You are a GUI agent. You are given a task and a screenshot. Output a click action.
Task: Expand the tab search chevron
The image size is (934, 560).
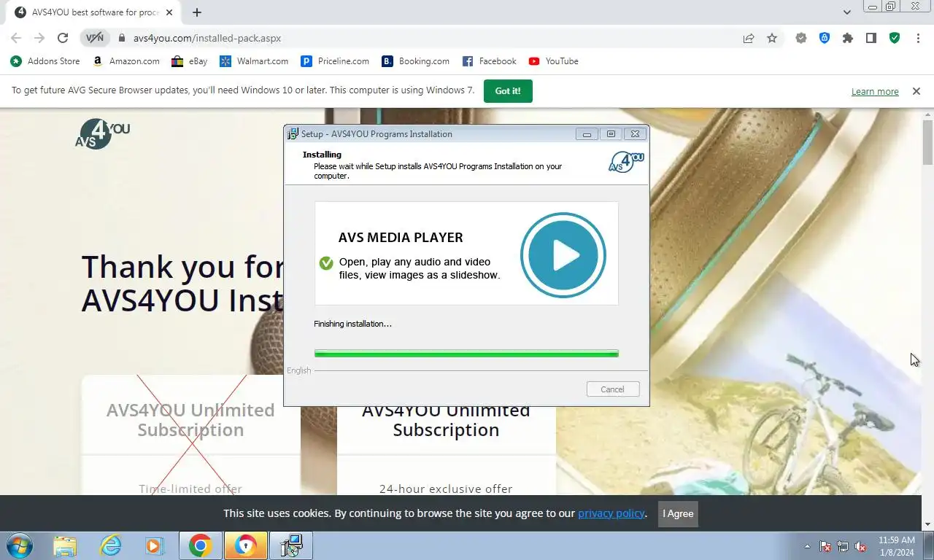(x=847, y=12)
